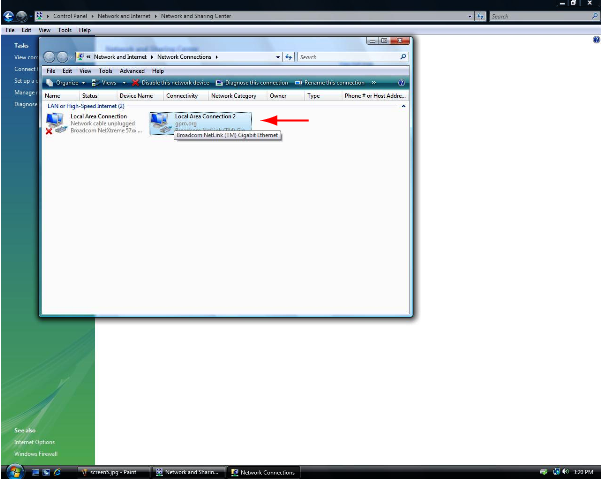
Task: Open the Organize dropdown
Action: tap(66, 83)
